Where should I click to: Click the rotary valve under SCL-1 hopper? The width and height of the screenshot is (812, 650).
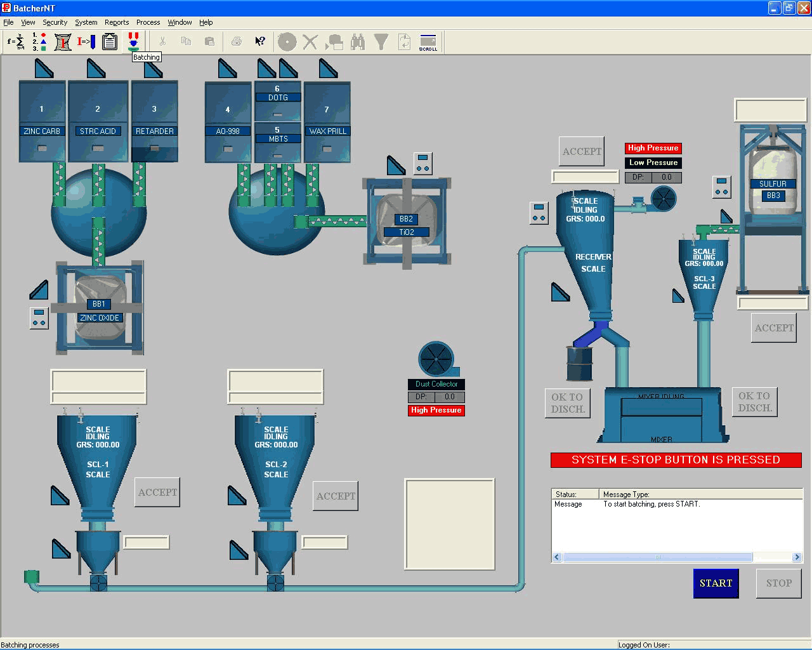98,583
